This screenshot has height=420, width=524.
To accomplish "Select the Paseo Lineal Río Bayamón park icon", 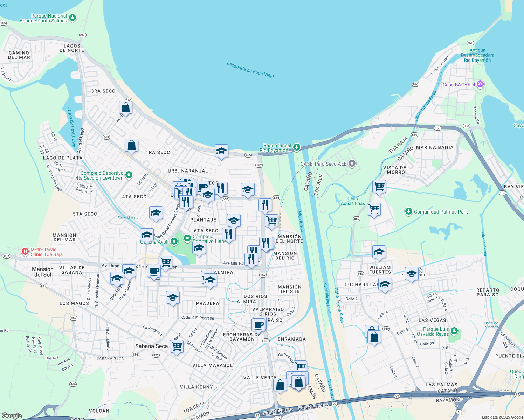I will click(x=296, y=147).
